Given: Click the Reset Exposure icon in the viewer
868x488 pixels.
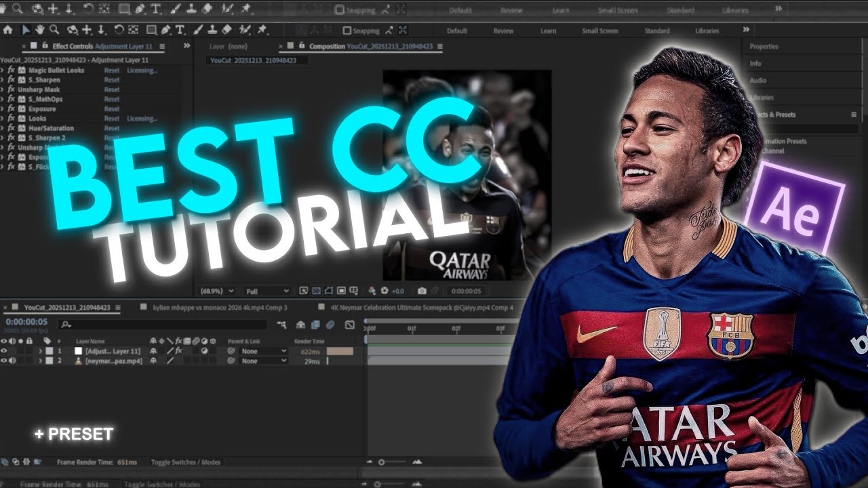Looking at the screenshot, I should coord(384,291).
